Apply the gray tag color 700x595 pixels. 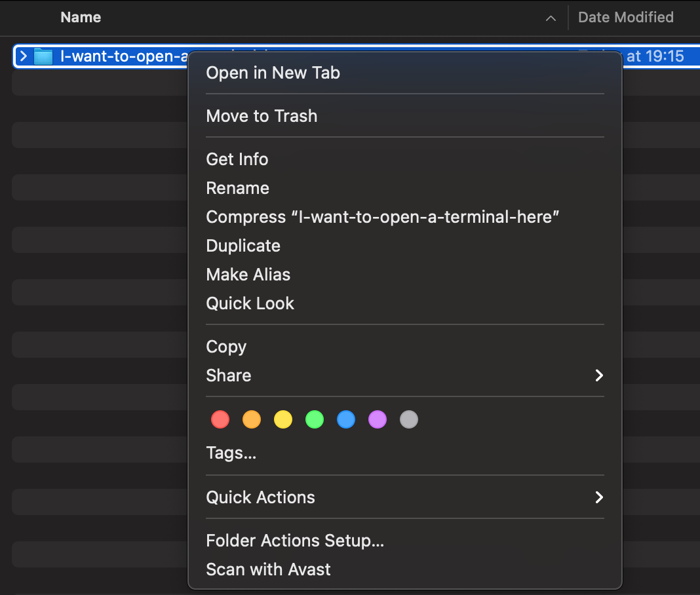pyautogui.click(x=409, y=419)
